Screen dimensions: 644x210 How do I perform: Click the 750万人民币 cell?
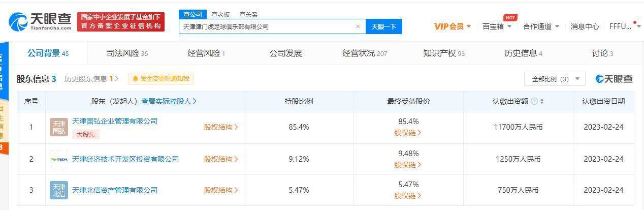coord(518,190)
